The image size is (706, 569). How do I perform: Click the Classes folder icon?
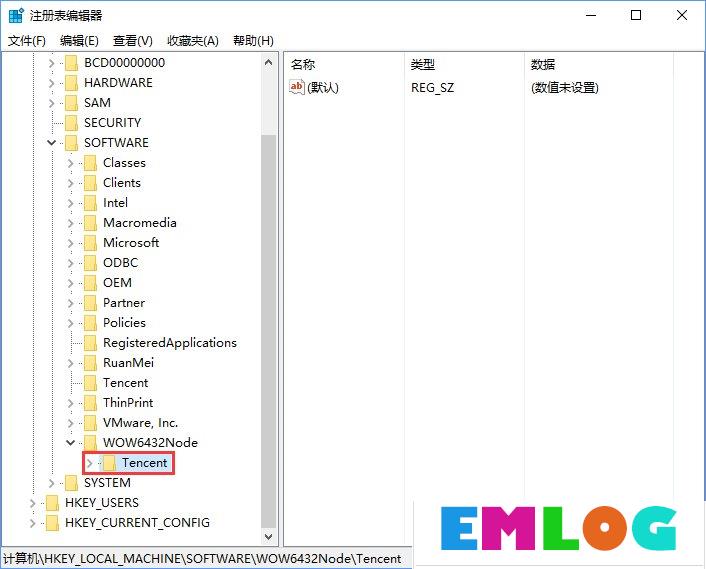click(90, 163)
